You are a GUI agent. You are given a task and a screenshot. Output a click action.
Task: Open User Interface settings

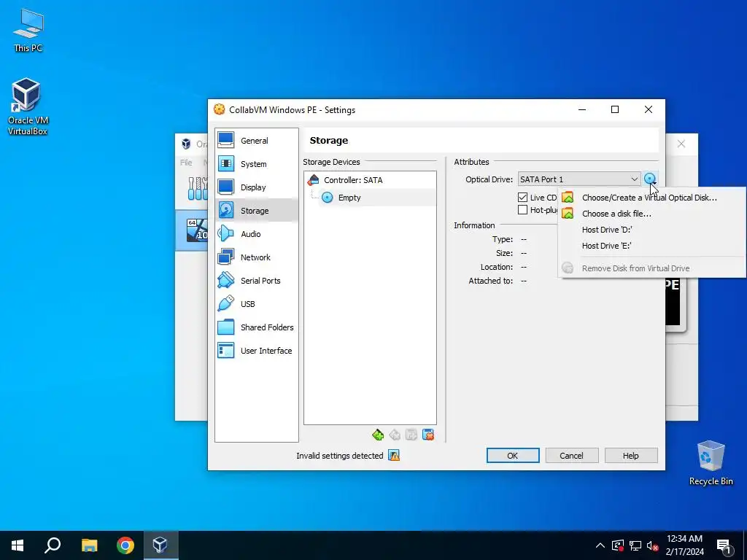tap(256, 351)
